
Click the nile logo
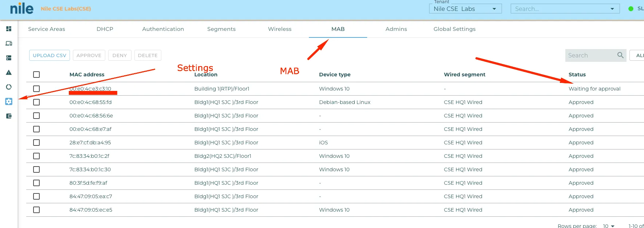(x=22, y=8)
